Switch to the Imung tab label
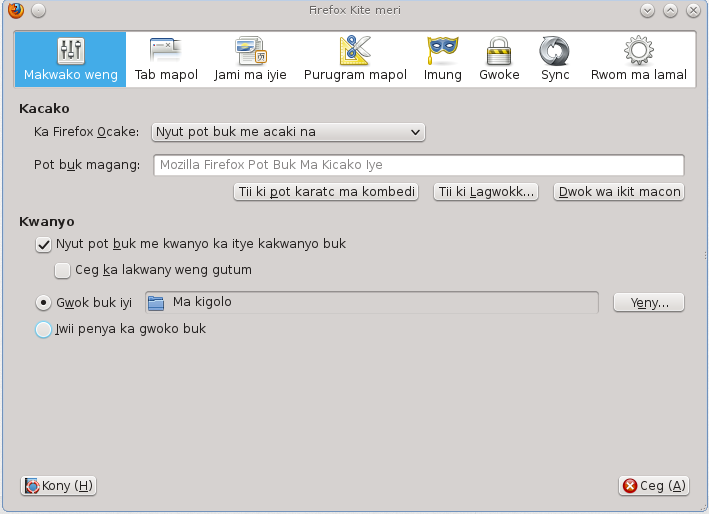This screenshot has width=709, height=514. [x=442, y=75]
